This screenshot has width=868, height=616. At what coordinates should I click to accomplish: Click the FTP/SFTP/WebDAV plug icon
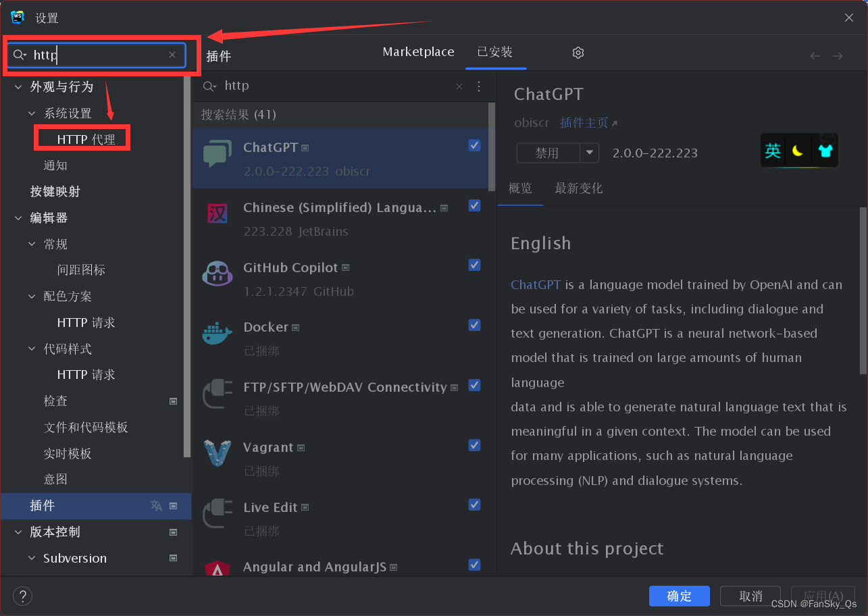pyautogui.click(x=218, y=394)
